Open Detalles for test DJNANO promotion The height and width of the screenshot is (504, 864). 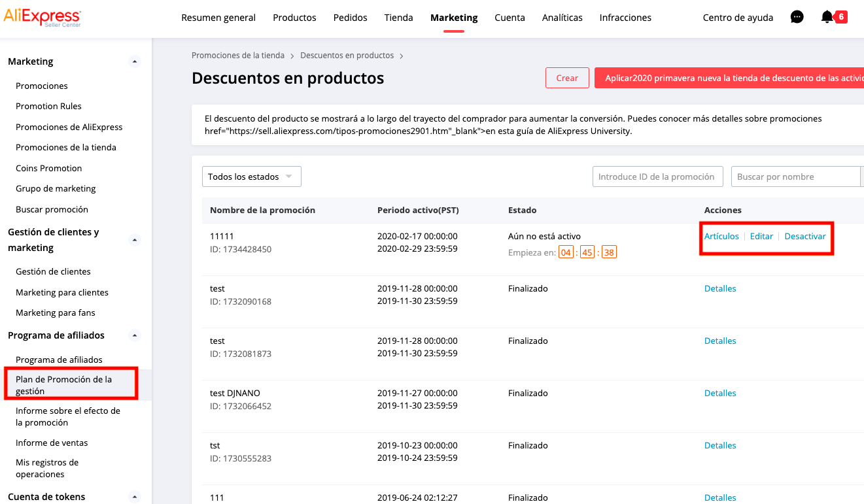(x=720, y=393)
